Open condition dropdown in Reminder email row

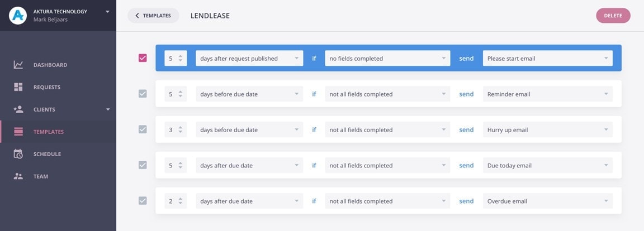(387, 94)
